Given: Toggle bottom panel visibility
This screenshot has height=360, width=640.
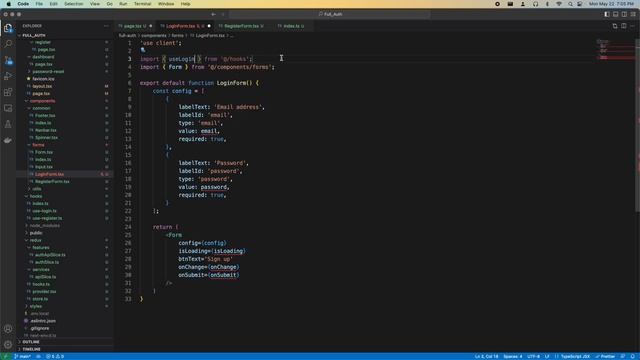Looking at the screenshot, I should click(x=616, y=14).
